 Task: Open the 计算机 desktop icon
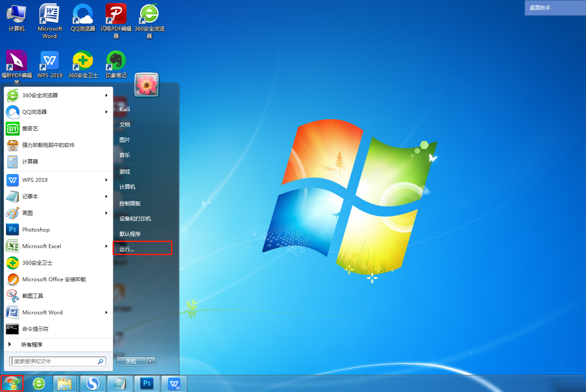click(17, 18)
